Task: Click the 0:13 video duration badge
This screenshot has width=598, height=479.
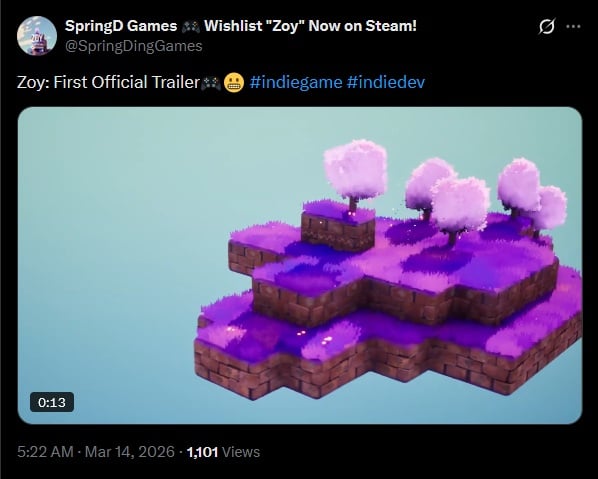Action: (52, 402)
